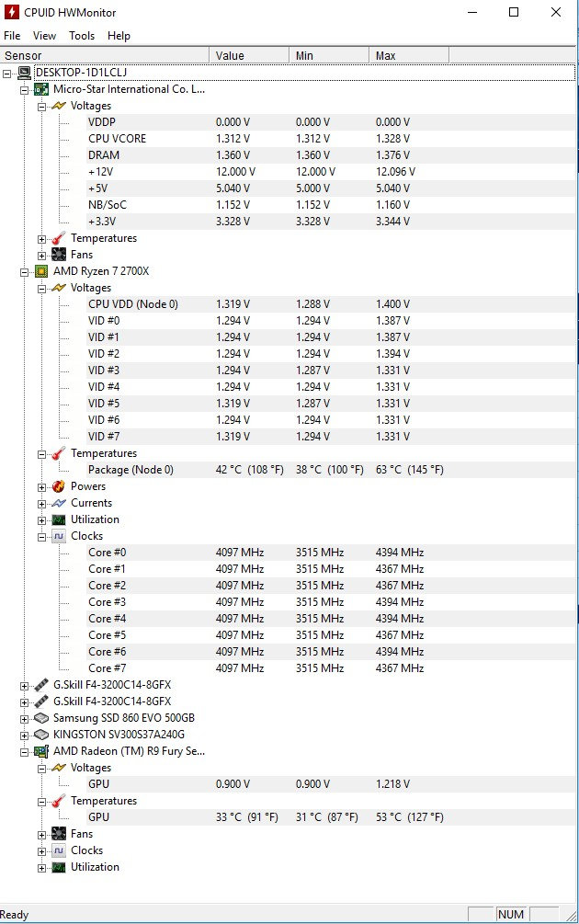Expand the Radeon Utilization node

coord(42,868)
